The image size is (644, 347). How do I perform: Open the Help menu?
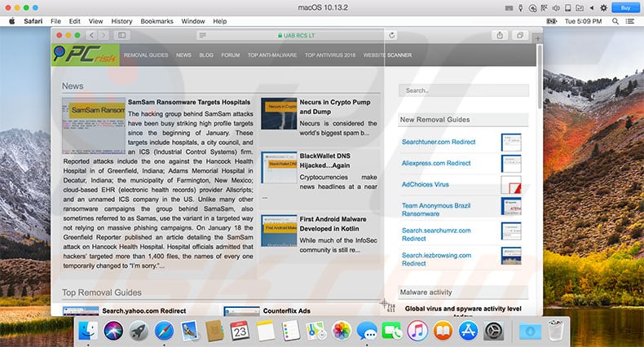pos(220,21)
